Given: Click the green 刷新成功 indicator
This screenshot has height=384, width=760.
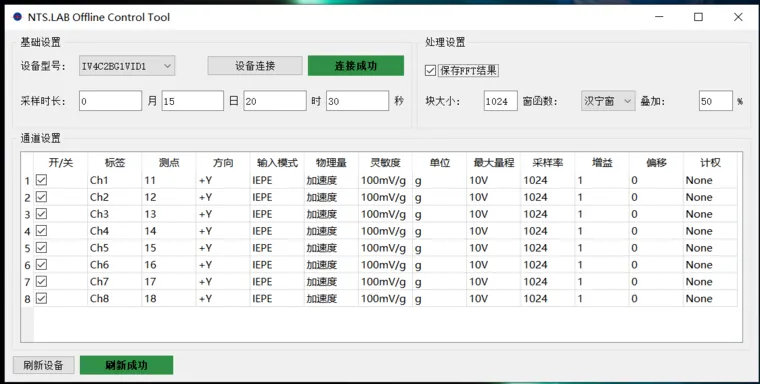Looking at the screenshot, I should coord(126,365).
